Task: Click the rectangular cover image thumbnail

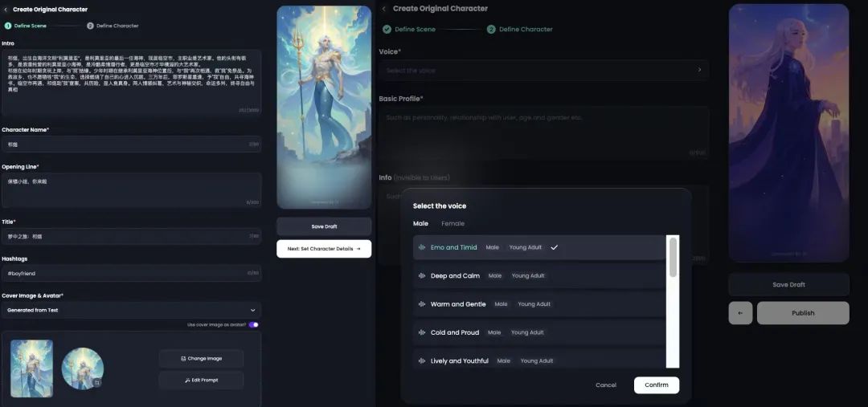Action: pyautogui.click(x=31, y=368)
